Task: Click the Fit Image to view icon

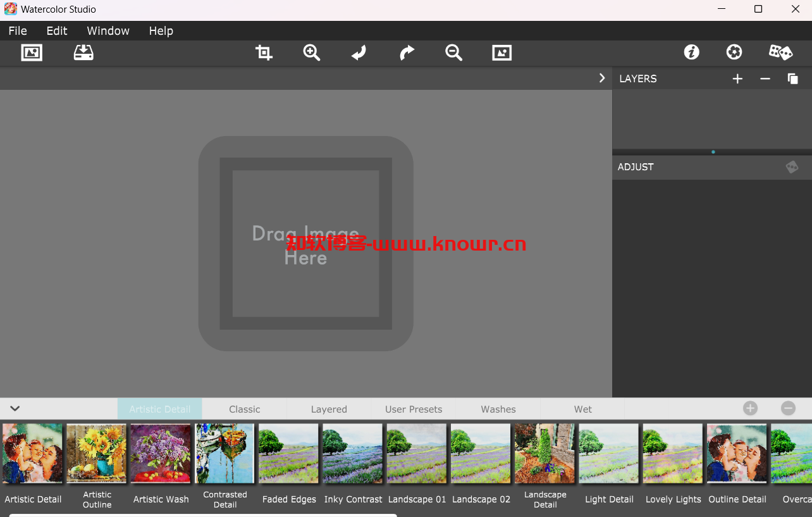Action: coord(502,53)
